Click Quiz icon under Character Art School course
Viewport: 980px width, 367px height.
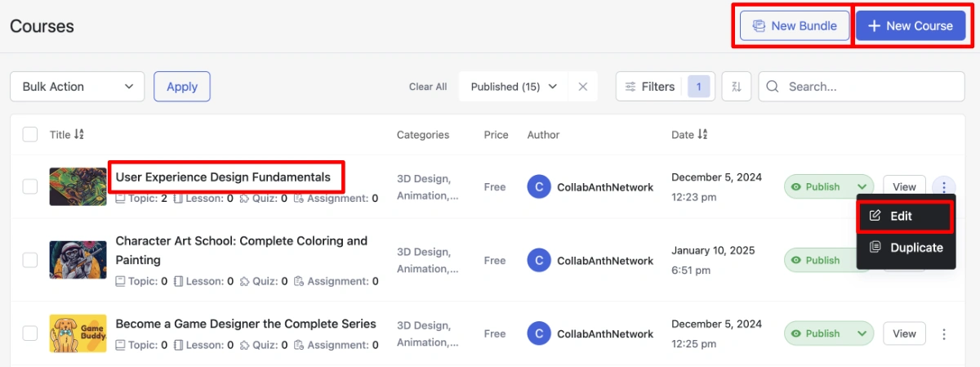244,281
